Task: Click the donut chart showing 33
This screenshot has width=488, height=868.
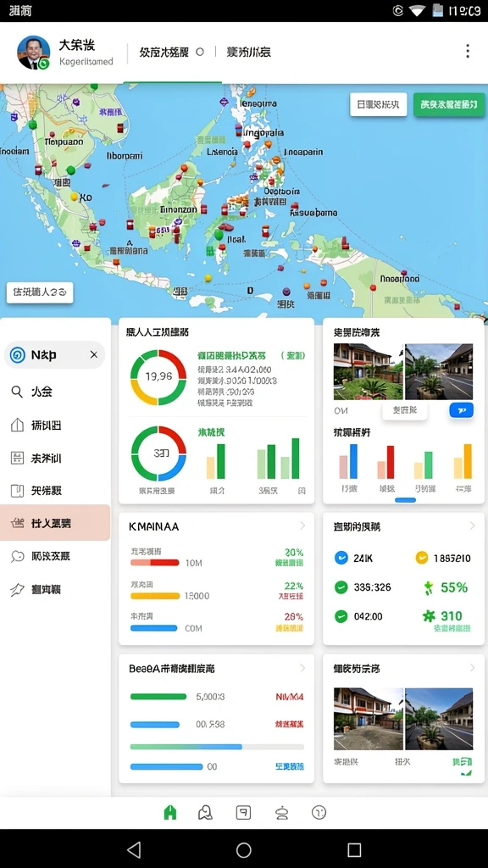Action: click(x=158, y=453)
